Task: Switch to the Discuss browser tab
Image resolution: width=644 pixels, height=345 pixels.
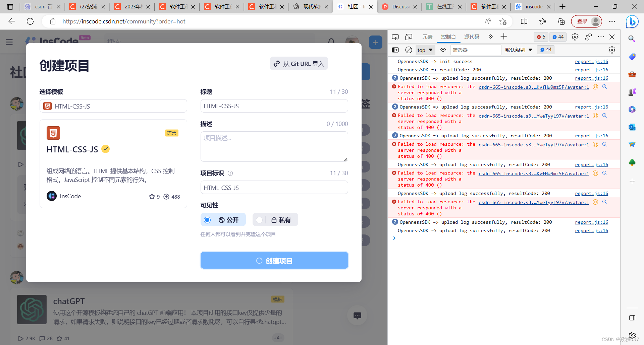Action: click(399, 6)
